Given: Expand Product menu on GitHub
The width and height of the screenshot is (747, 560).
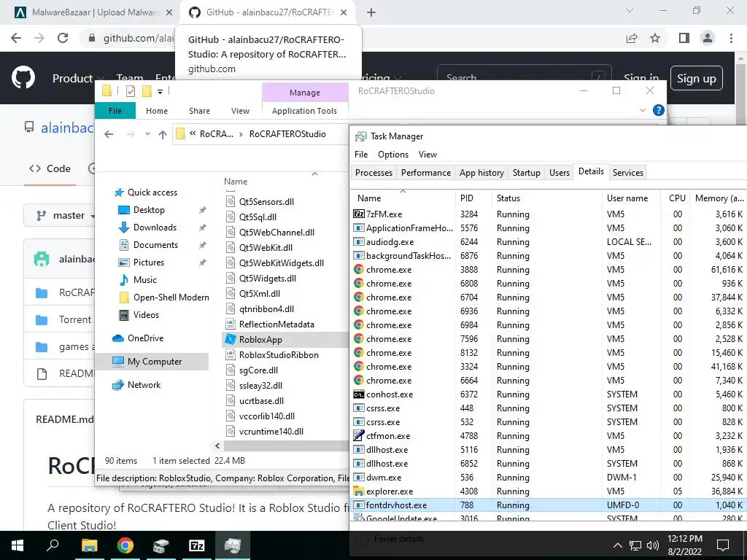Looking at the screenshot, I should (x=77, y=78).
